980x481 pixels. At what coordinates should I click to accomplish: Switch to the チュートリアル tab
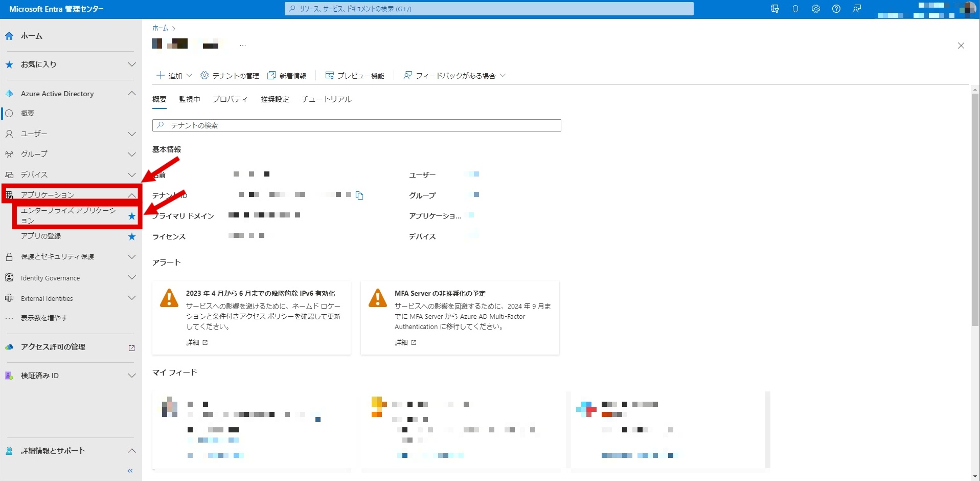[327, 99]
